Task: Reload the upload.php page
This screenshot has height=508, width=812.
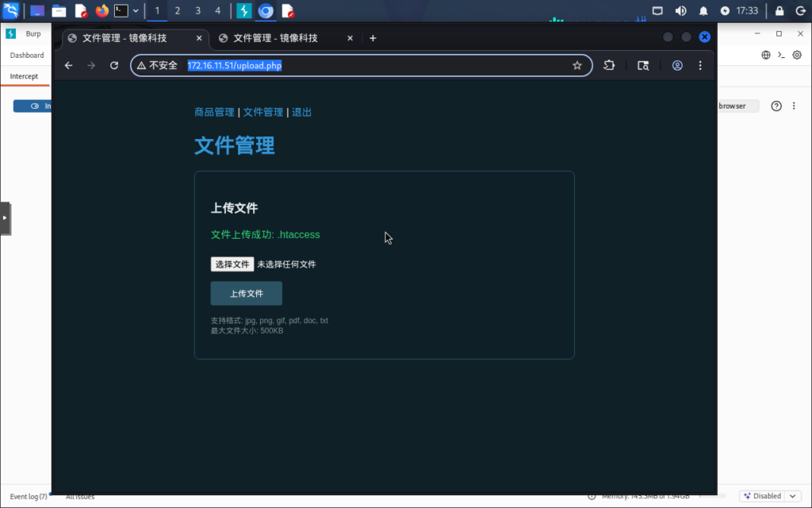Action: click(x=114, y=66)
